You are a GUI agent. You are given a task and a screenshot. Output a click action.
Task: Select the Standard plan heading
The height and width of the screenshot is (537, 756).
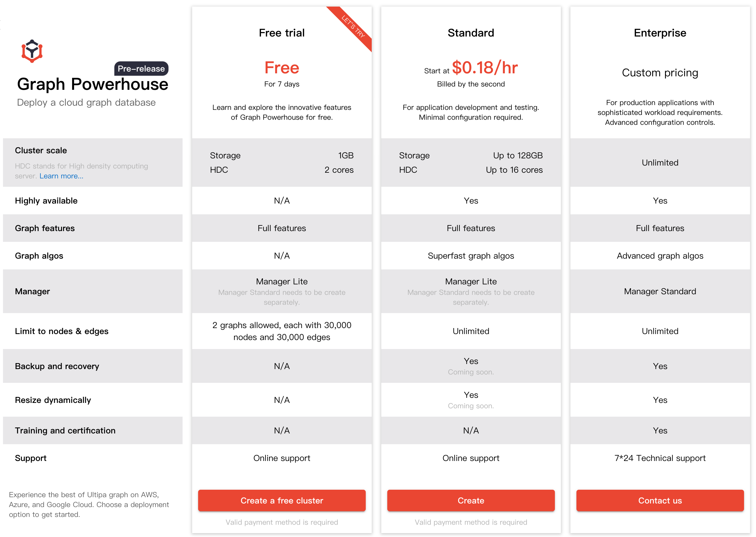pos(471,33)
